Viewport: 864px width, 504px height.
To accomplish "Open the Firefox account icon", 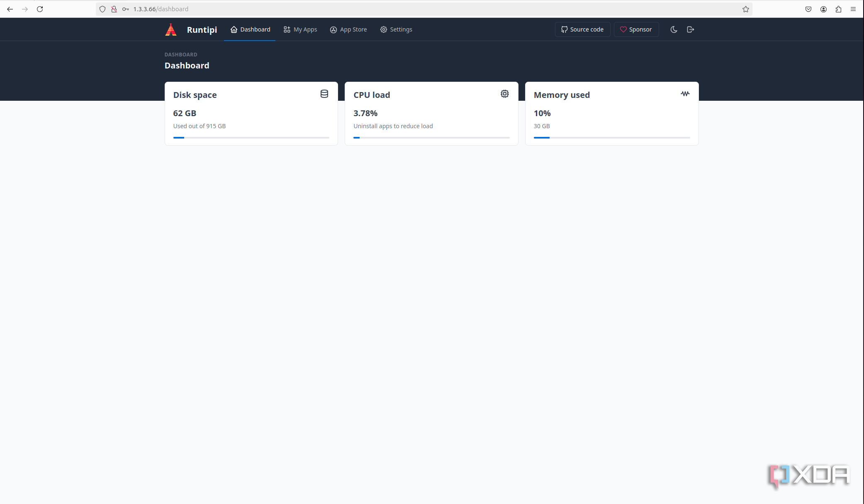I will [823, 9].
